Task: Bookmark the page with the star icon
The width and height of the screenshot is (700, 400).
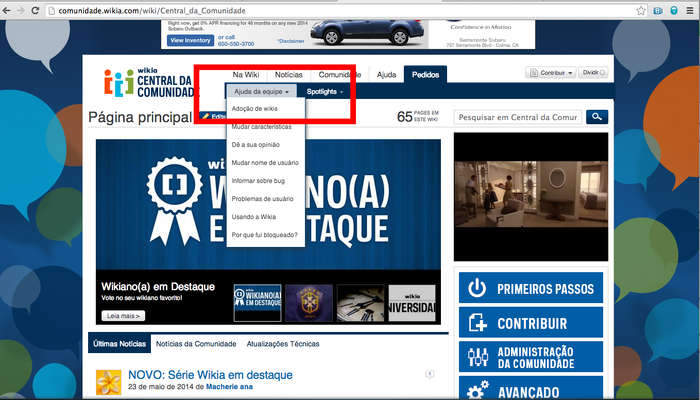Action: (x=641, y=11)
